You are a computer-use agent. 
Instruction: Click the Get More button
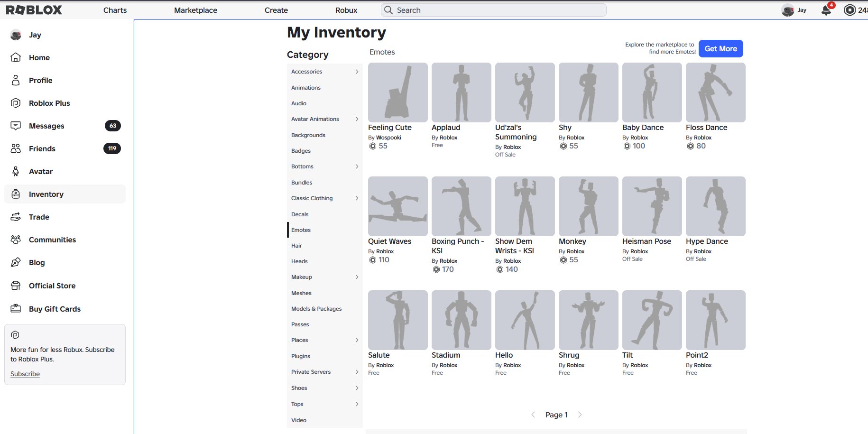coord(720,48)
